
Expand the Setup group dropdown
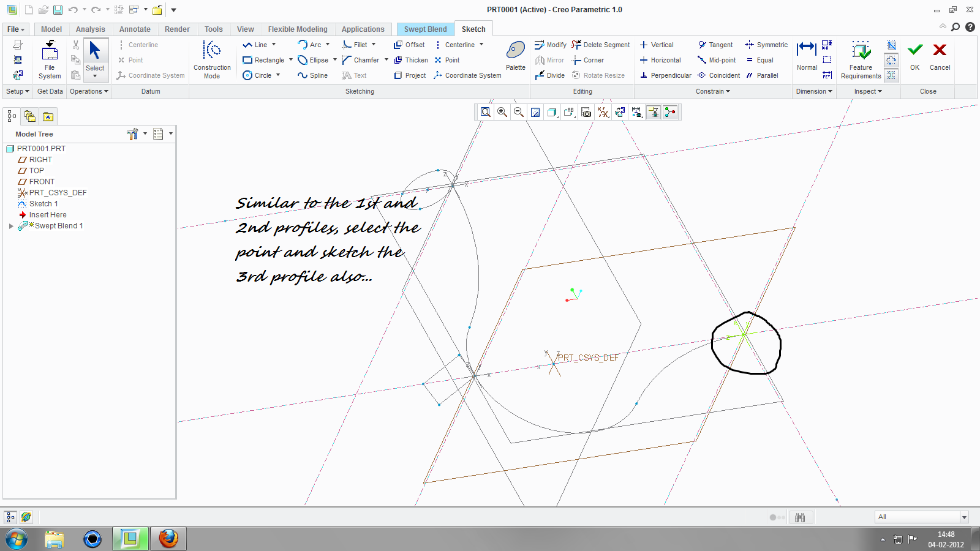(x=18, y=91)
